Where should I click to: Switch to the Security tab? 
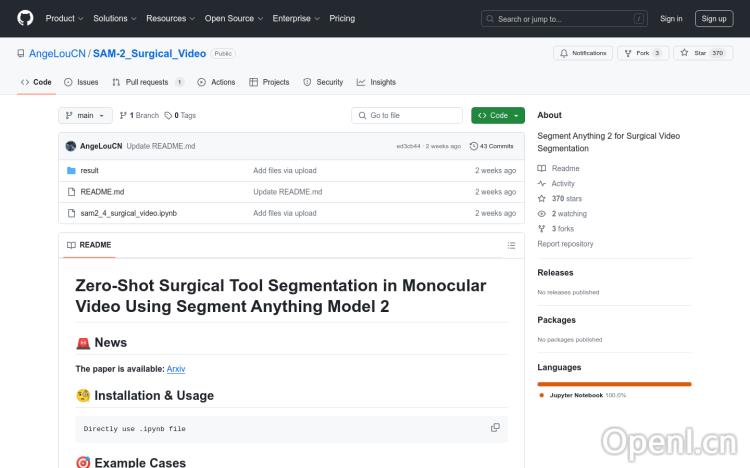(x=323, y=82)
